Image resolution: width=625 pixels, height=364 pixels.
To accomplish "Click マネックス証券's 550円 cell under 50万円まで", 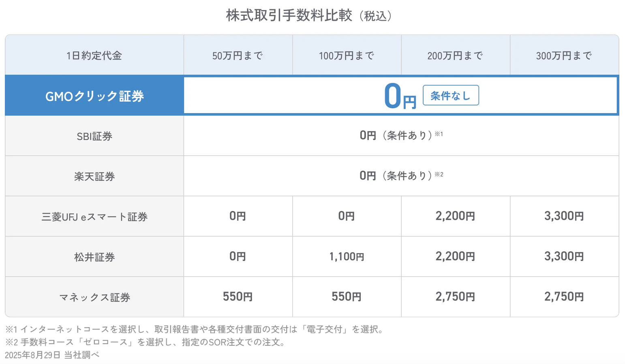I will coord(238,297).
